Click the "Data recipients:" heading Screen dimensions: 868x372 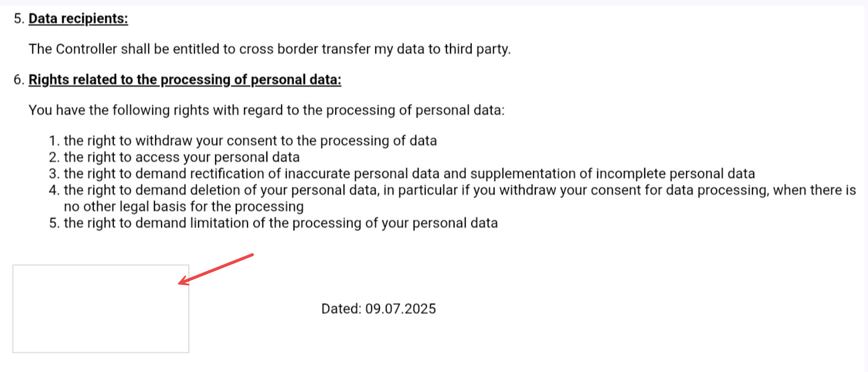pos(78,19)
